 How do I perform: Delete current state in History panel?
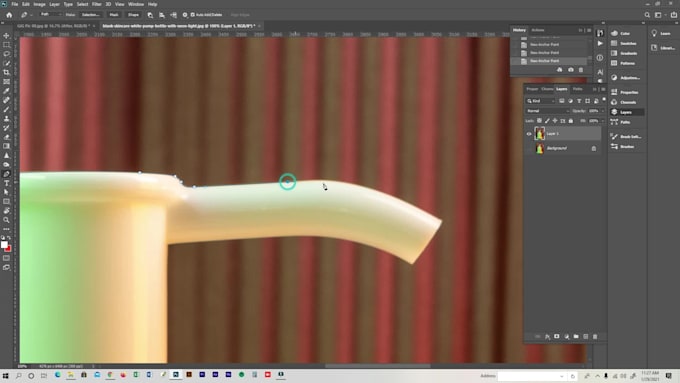(581, 70)
